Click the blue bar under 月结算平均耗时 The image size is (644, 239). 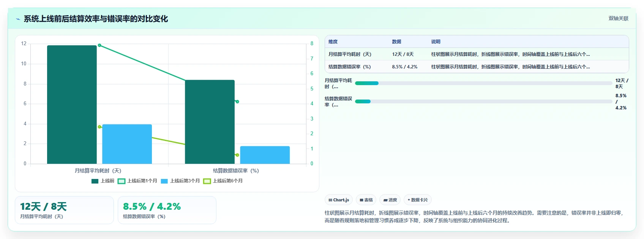pos(127,144)
